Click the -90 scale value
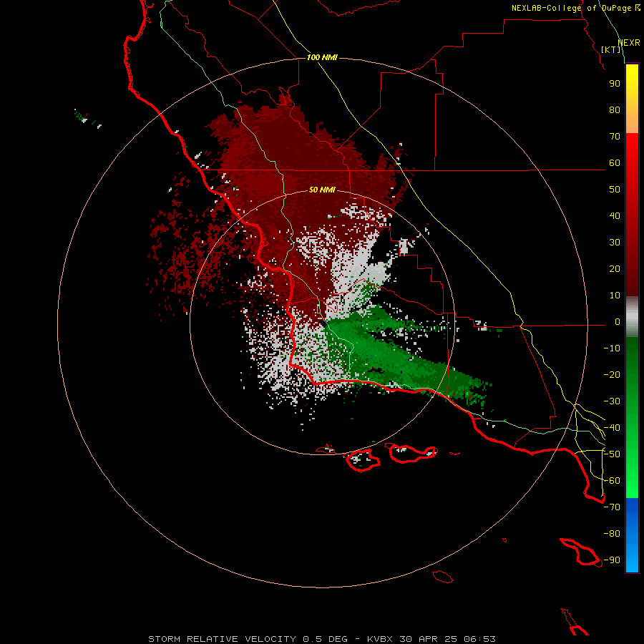This screenshot has height=644, width=644. pyautogui.click(x=612, y=560)
